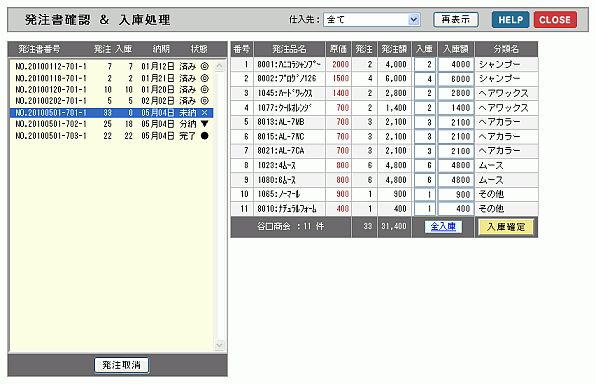The height and width of the screenshot is (384, 596).
Task: Click 入庫 quantity field for 1023 row
Action: coord(425,165)
